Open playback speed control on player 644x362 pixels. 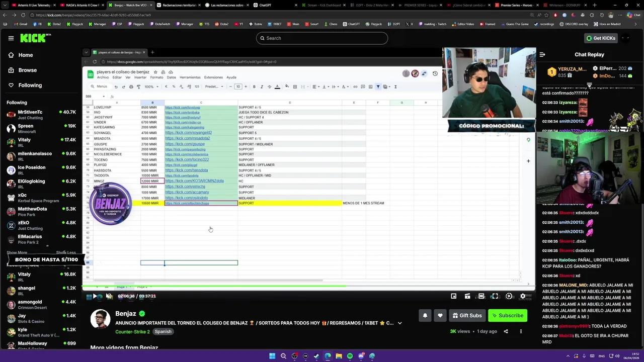509,296
